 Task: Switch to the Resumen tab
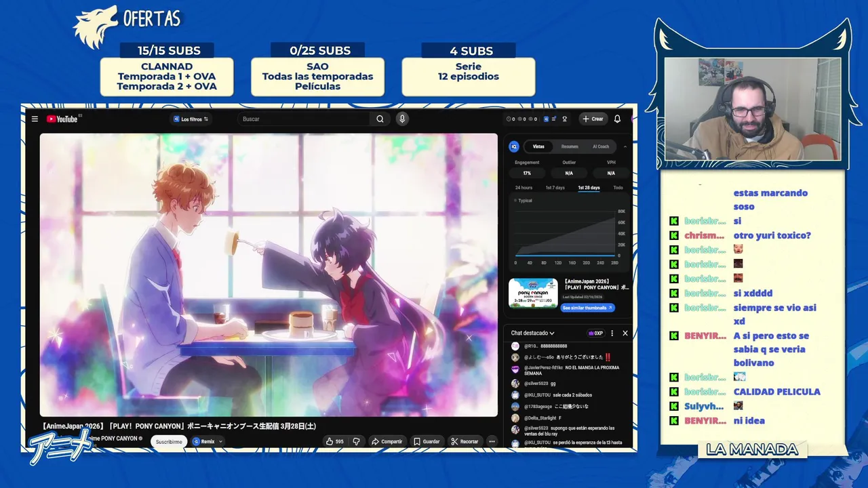(570, 146)
